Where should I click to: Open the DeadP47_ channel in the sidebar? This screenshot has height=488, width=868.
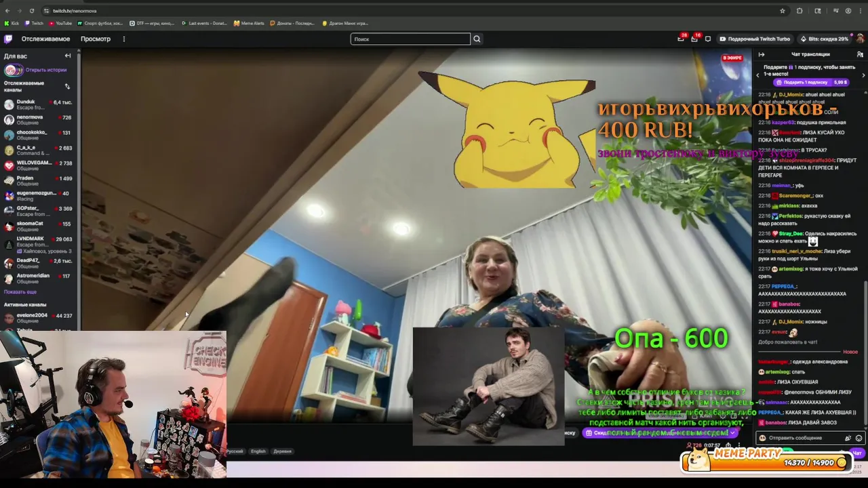(39, 263)
